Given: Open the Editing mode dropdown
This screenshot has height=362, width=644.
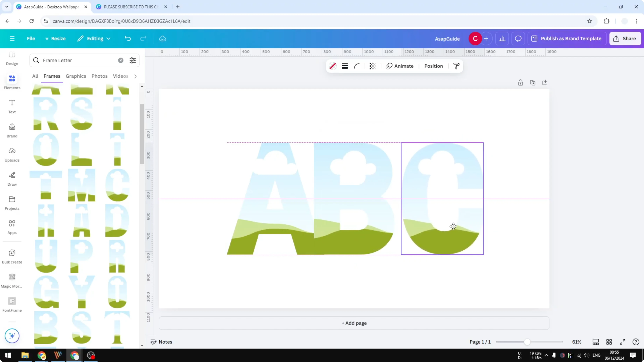Looking at the screenshot, I should tap(94, 38).
